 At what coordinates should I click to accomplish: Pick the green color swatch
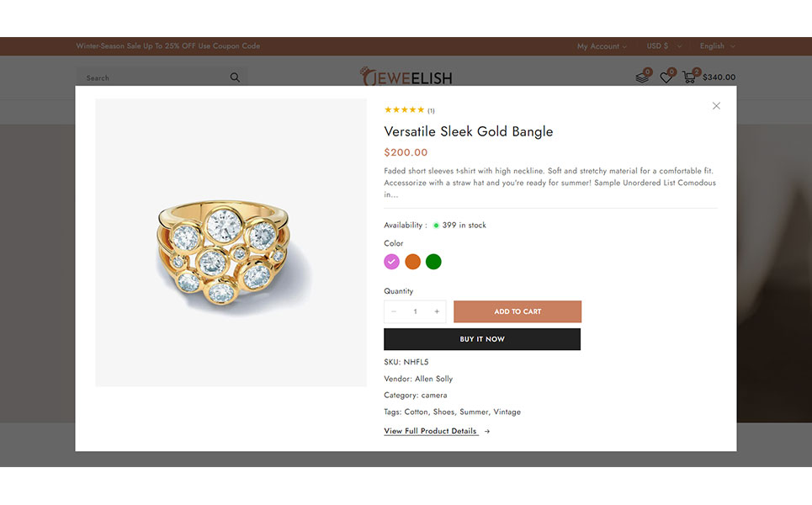tap(433, 262)
